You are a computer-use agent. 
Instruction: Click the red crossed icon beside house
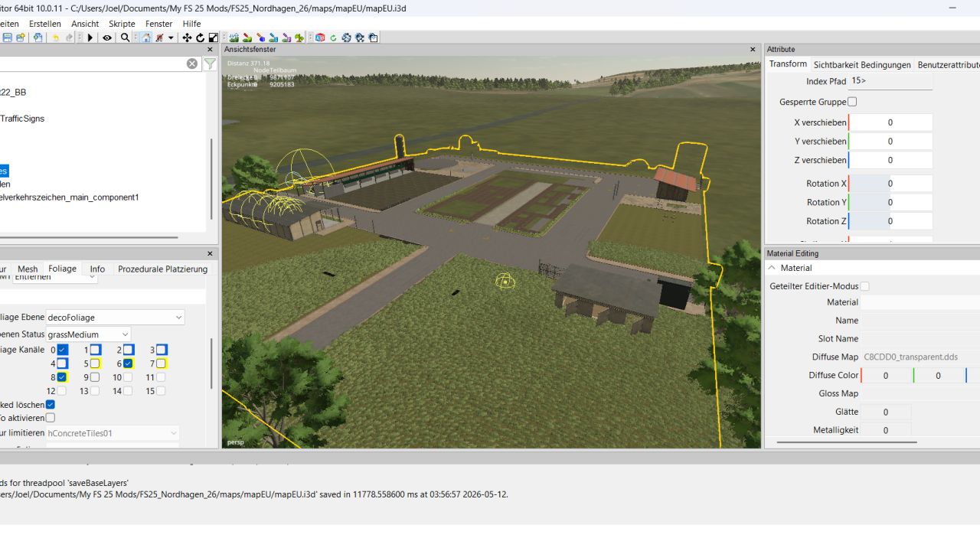159,37
